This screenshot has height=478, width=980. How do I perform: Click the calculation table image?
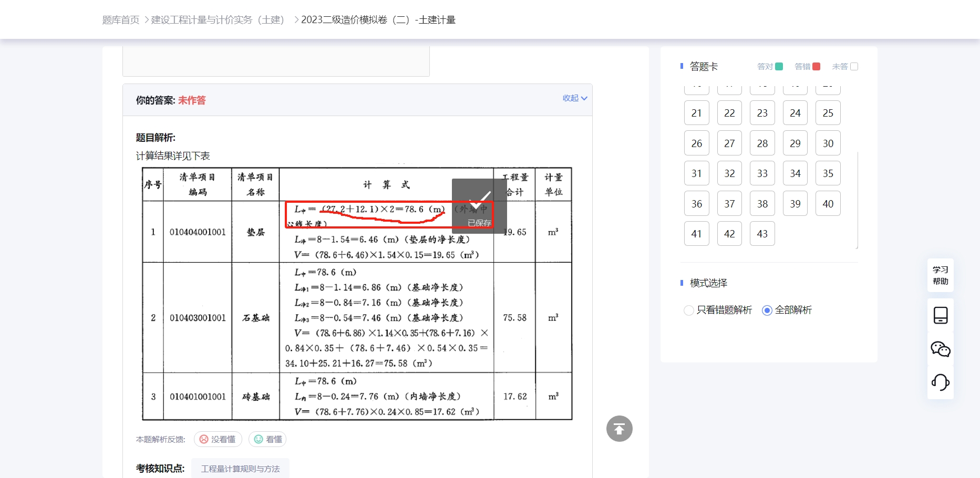(357, 294)
